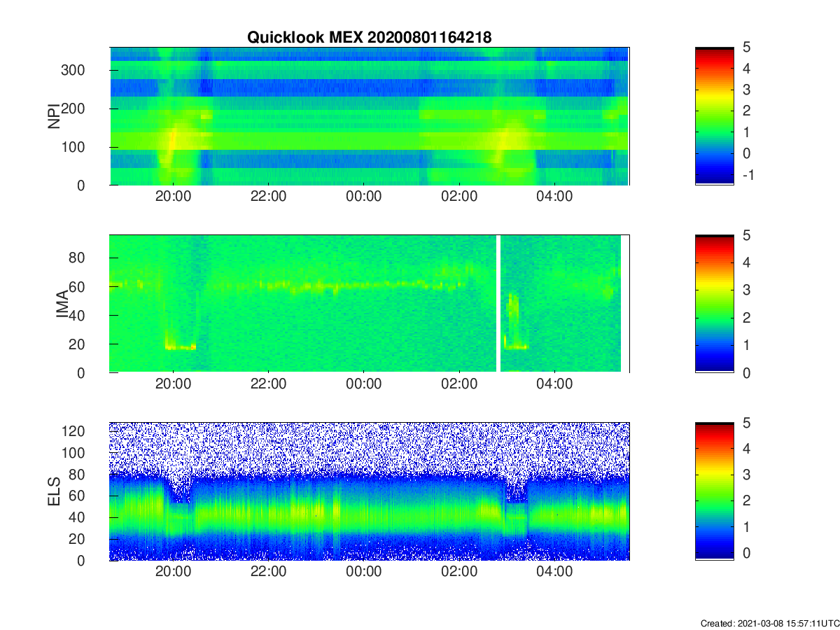The image size is (840, 630).
Task: Select the ELS y-axis label
Action: [x=54, y=491]
